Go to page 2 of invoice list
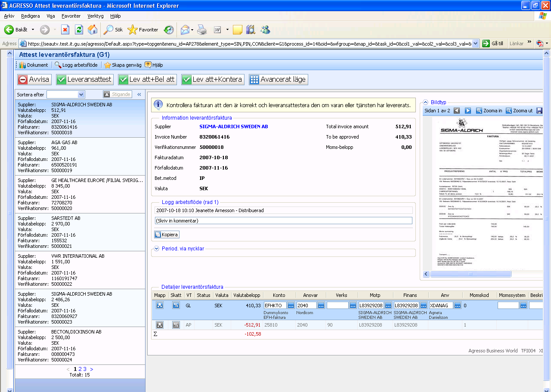Viewport: 551px width, 392px height. point(80,369)
